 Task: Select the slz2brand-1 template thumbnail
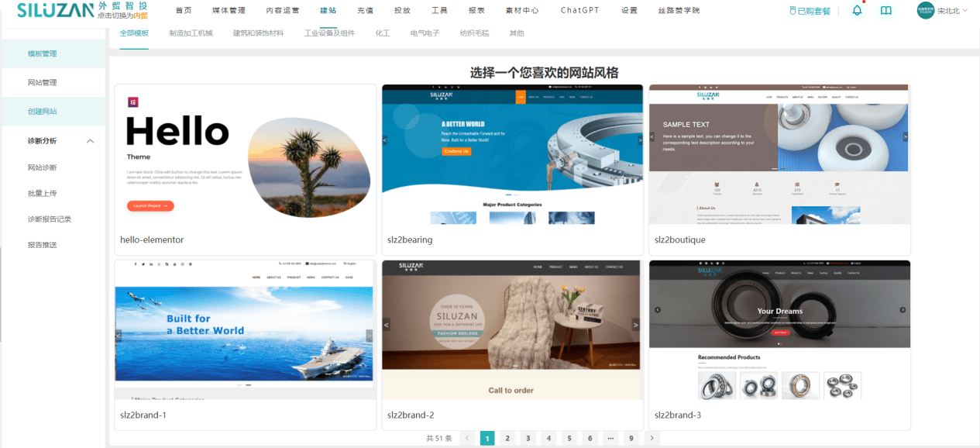245,330
